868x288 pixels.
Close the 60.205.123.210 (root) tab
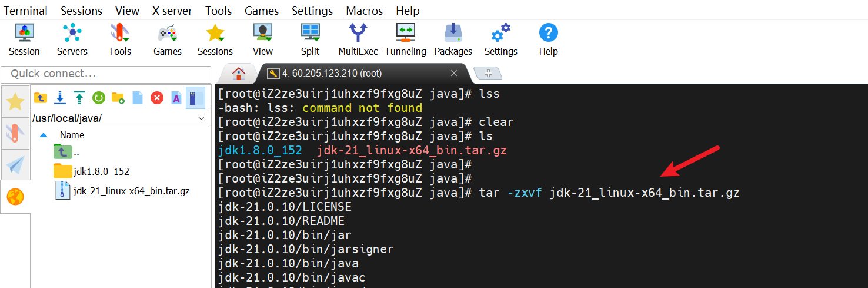click(454, 74)
